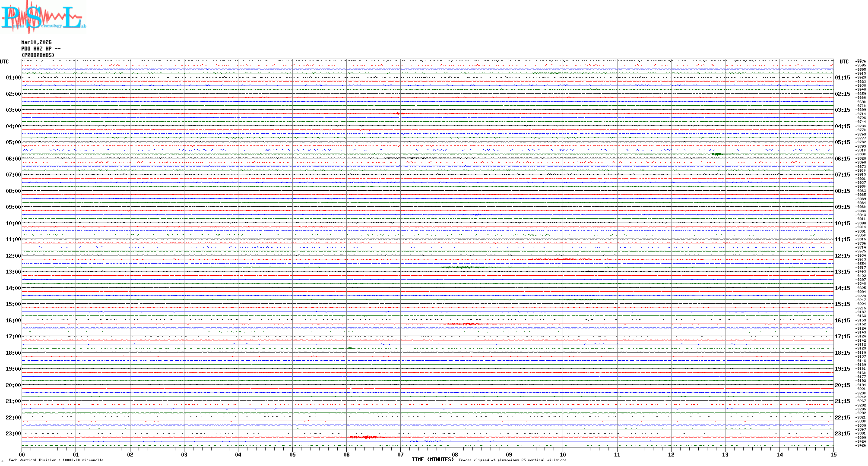Click minute 15 tick on bottom axis
The image size is (868, 466).
833,454
